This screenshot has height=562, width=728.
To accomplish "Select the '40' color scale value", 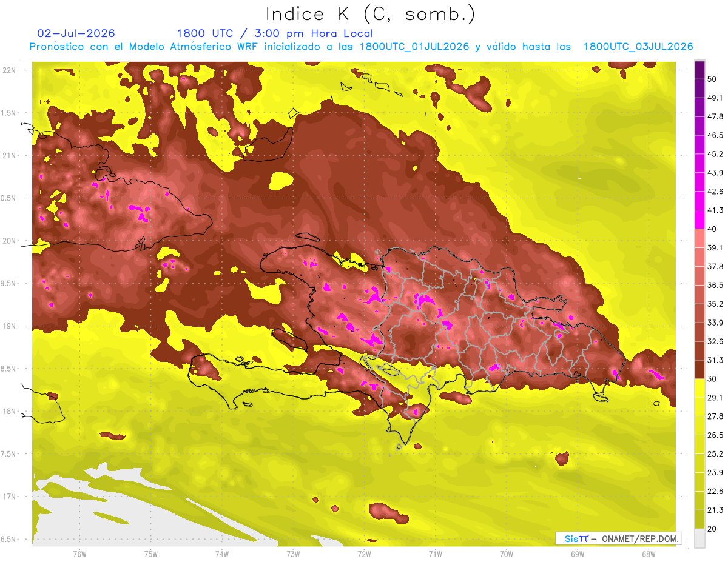I will click(713, 229).
